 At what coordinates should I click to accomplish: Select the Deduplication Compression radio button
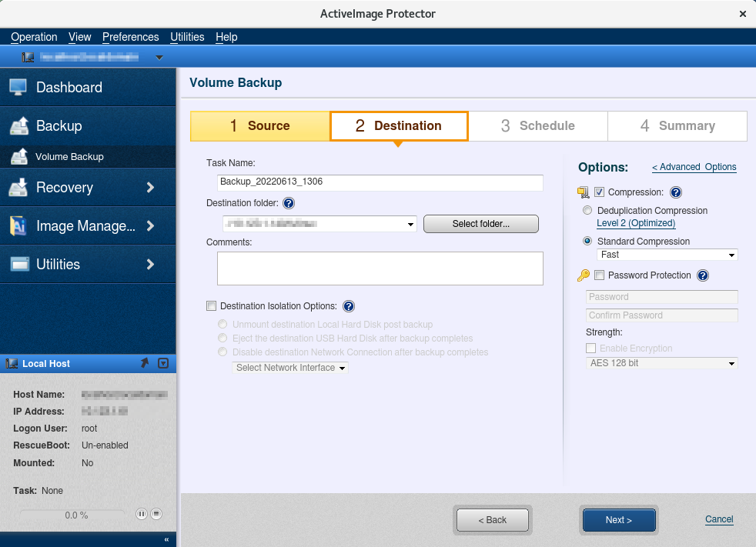pyautogui.click(x=588, y=211)
